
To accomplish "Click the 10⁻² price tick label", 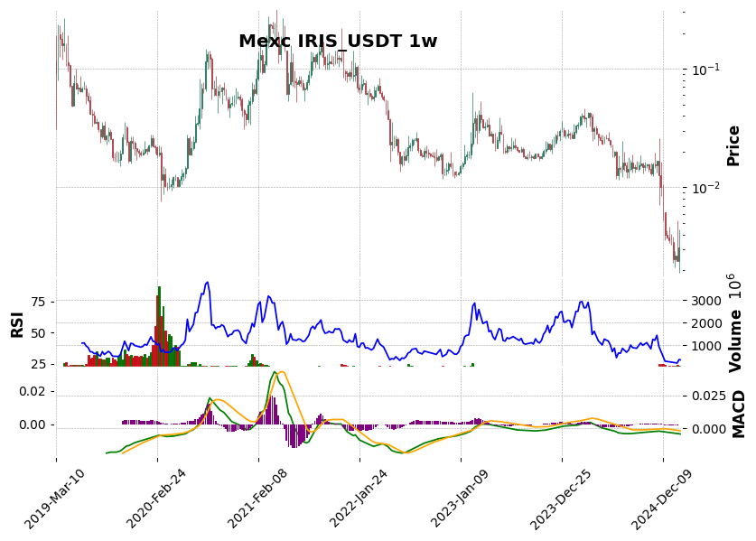I will (705, 187).
